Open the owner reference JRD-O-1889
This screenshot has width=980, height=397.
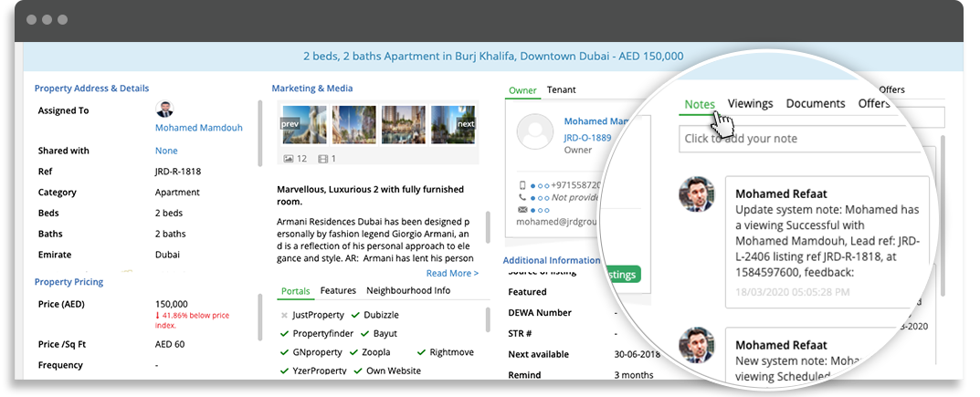(587, 137)
